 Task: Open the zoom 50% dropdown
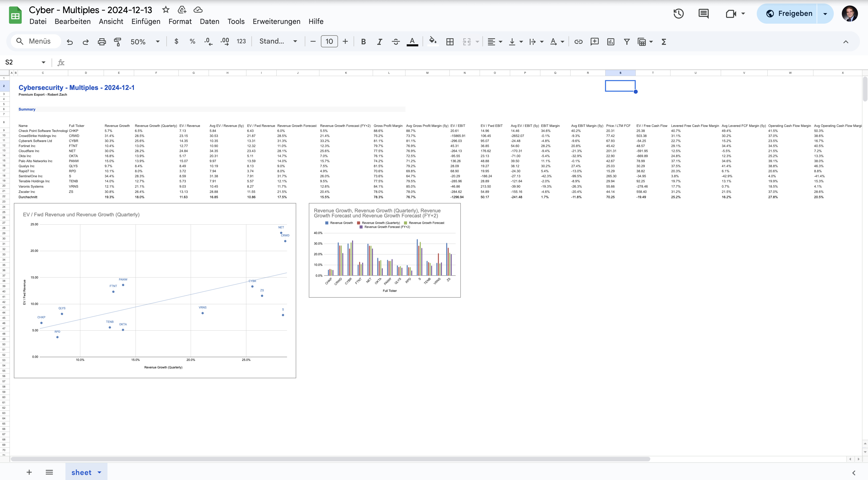(145, 42)
